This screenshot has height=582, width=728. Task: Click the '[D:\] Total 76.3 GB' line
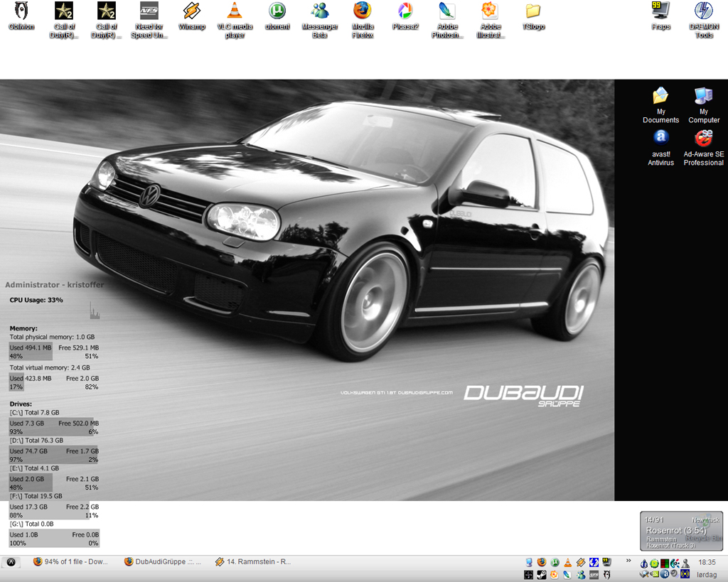(36, 440)
